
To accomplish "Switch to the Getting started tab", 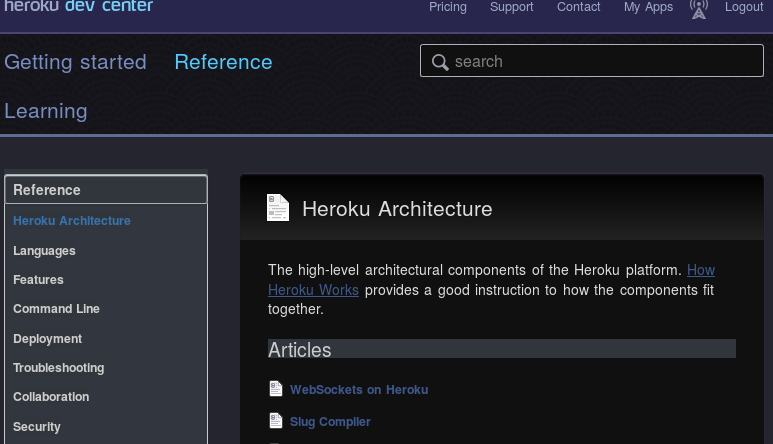I will [75, 62].
